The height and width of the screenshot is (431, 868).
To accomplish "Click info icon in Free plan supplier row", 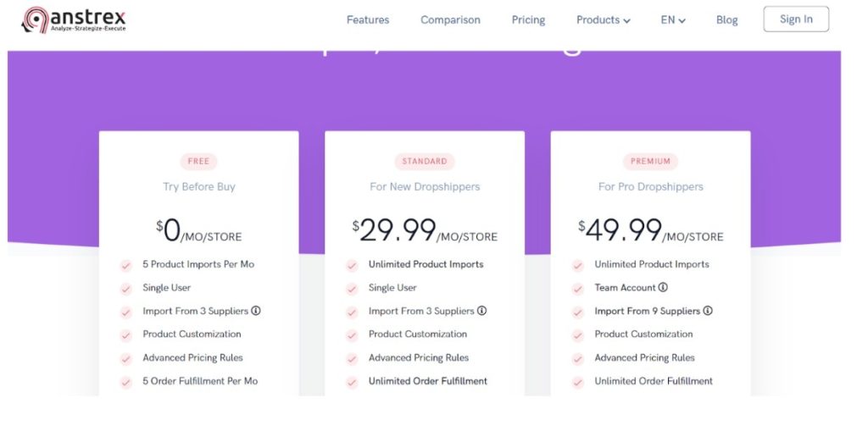I will tap(256, 311).
